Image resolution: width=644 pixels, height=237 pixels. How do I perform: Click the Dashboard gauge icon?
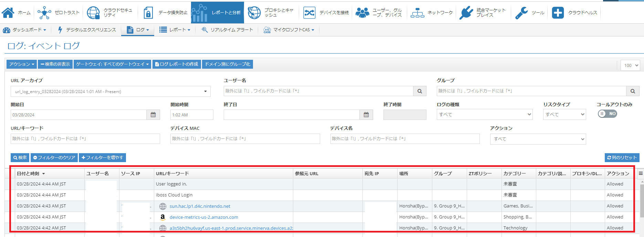coord(7,30)
